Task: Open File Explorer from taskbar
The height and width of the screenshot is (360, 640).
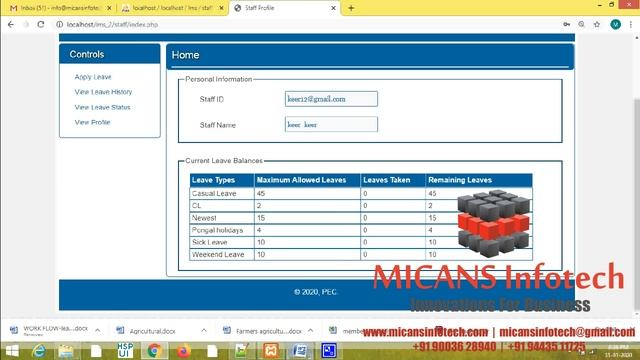Action: pyautogui.click(x=66, y=351)
